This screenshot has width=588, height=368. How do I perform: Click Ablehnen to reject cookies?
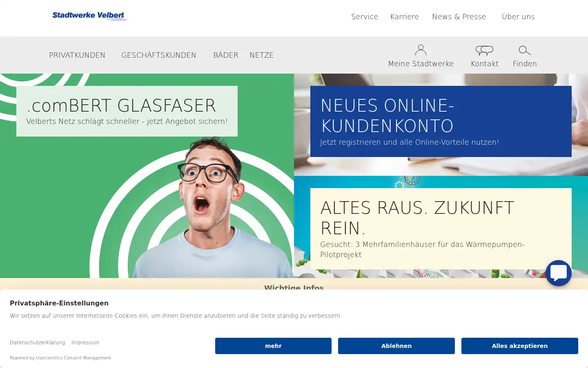coord(396,346)
